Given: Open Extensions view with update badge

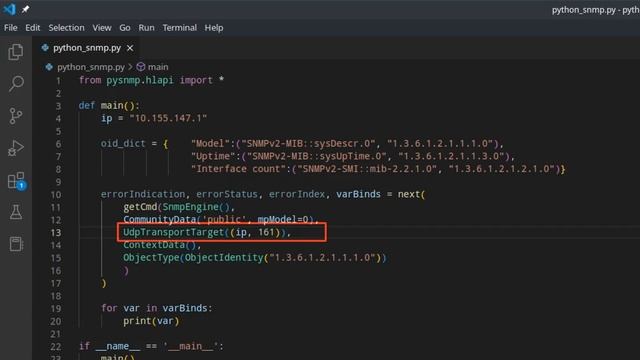Looking at the screenshot, I should (x=17, y=180).
